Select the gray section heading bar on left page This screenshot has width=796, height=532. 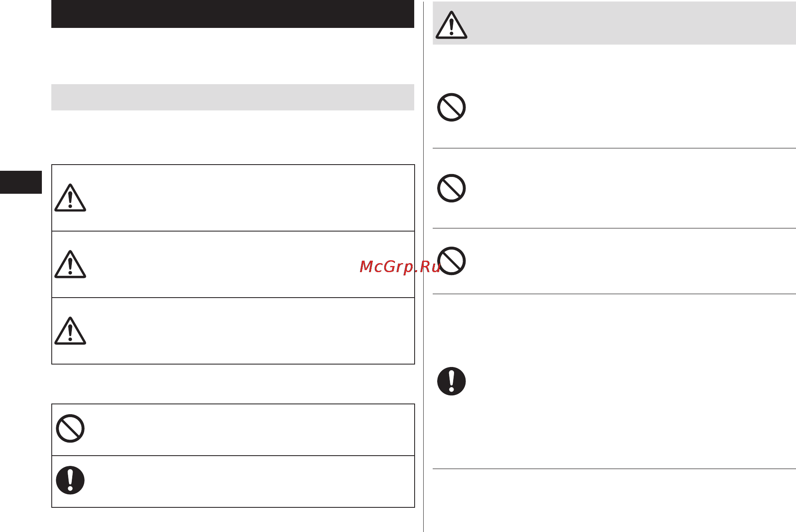pyautogui.click(x=233, y=97)
